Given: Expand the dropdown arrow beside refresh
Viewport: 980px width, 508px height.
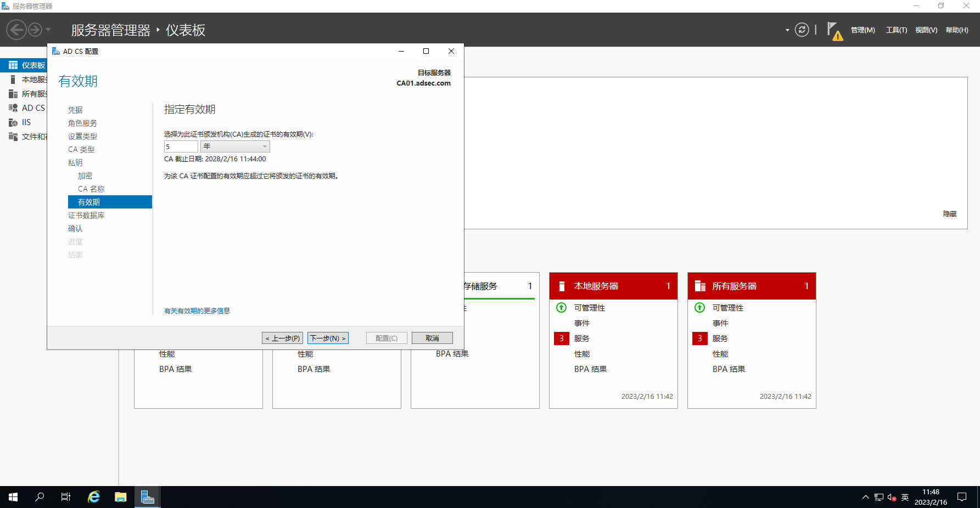Looking at the screenshot, I should pyautogui.click(x=787, y=30).
